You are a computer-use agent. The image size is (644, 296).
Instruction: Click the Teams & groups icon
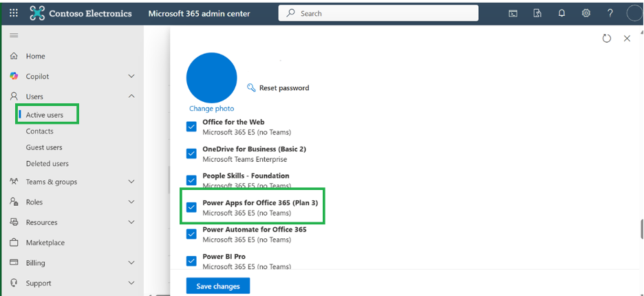click(14, 181)
